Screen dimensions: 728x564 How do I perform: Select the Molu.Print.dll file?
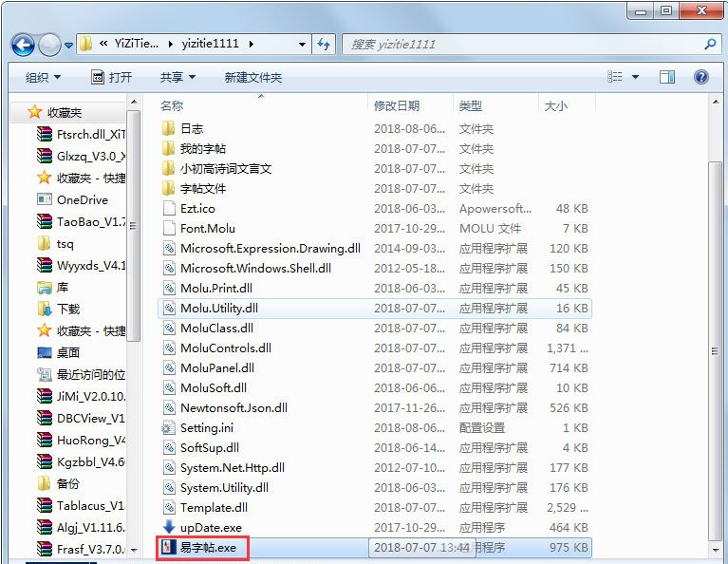pyautogui.click(x=215, y=289)
